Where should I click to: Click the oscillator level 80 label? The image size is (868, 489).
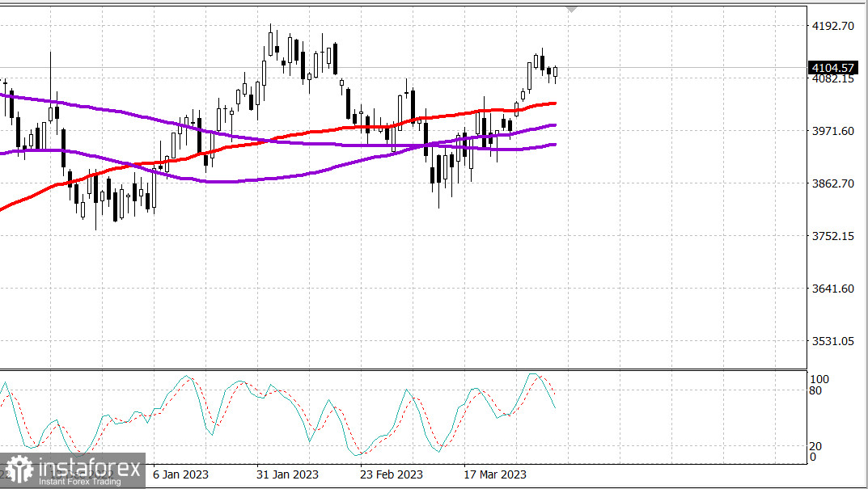click(x=815, y=391)
